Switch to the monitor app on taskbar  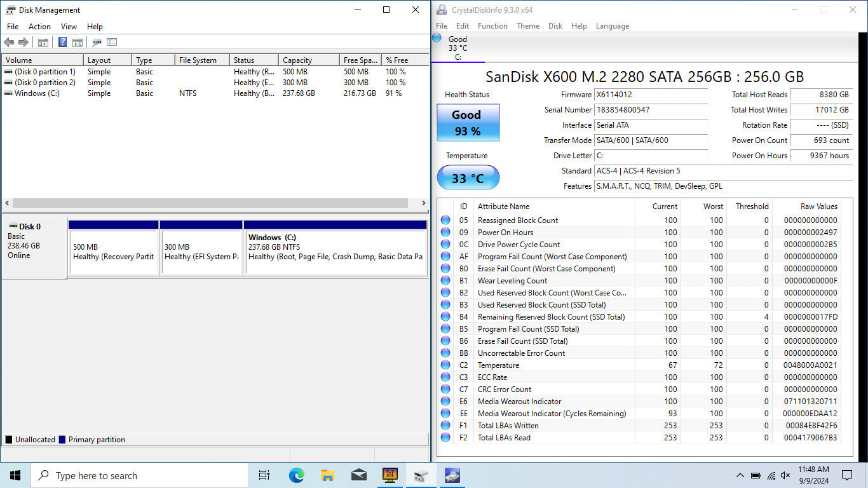(390, 475)
